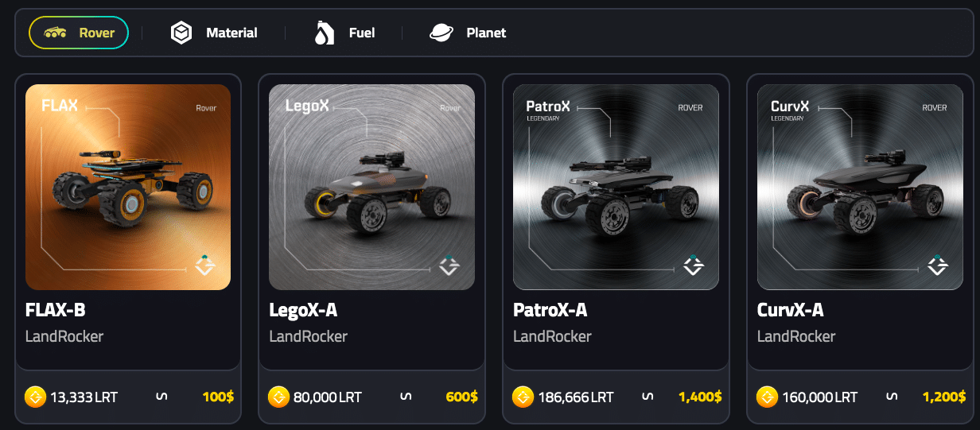The height and width of the screenshot is (430, 980).
Task: View the PatroX-A rover image
Action: [616, 187]
